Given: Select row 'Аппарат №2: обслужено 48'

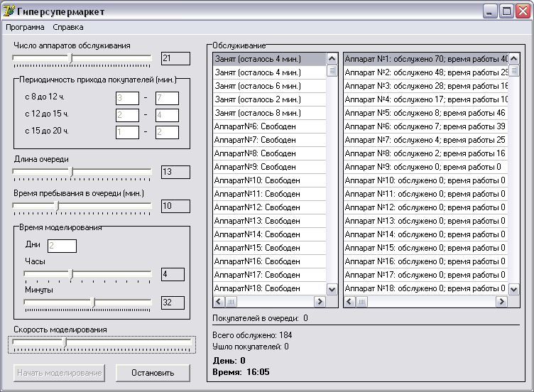Looking at the screenshot, I should [x=425, y=72].
